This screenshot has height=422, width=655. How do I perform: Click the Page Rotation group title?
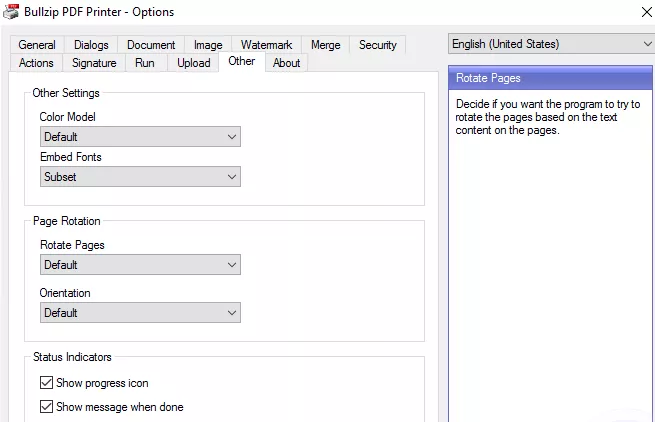tap(66, 221)
